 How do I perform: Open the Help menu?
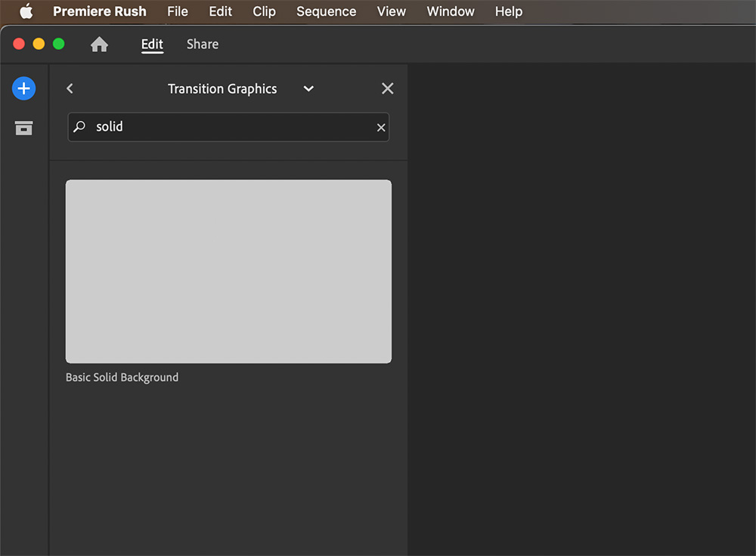point(509,11)
